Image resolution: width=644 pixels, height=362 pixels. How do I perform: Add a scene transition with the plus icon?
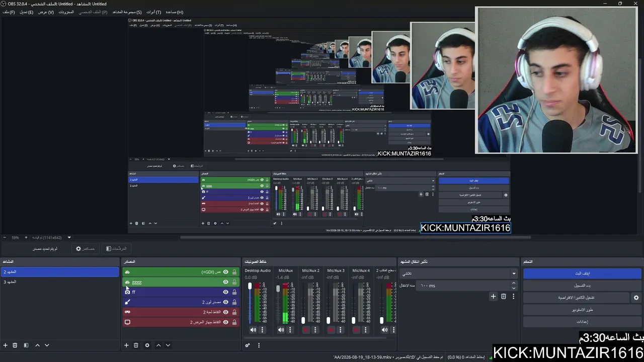[x=494, y=297]
